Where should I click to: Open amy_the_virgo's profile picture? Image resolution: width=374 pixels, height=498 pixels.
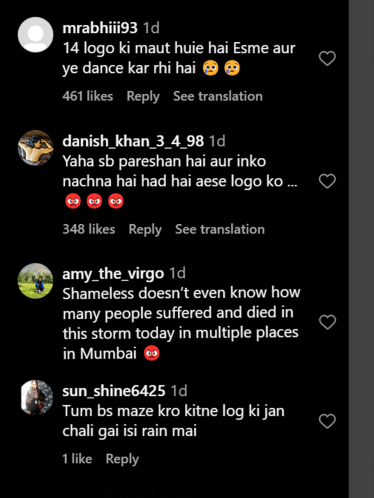35,281
